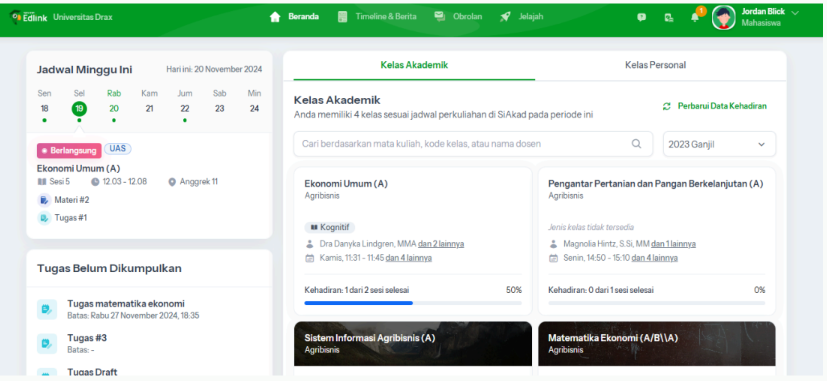The image size is (827, 381).
Task: Click the refresh icon beside Perbarui Data Kehadiran
Action: [667, 106]
